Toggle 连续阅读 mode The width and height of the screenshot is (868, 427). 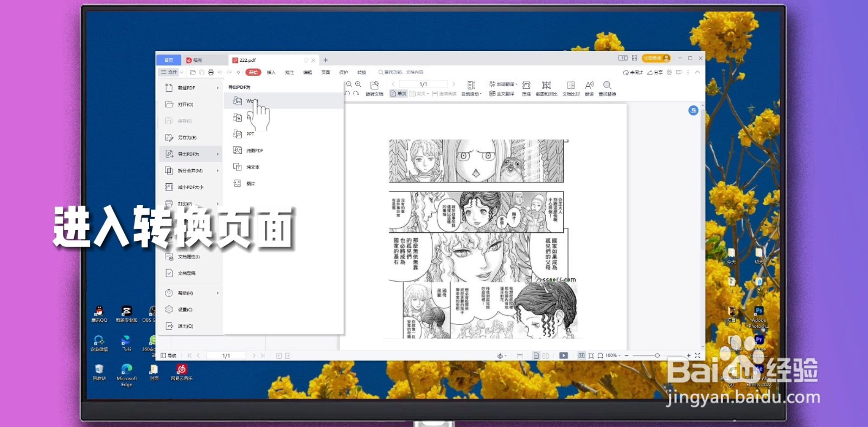coord(444,94)
